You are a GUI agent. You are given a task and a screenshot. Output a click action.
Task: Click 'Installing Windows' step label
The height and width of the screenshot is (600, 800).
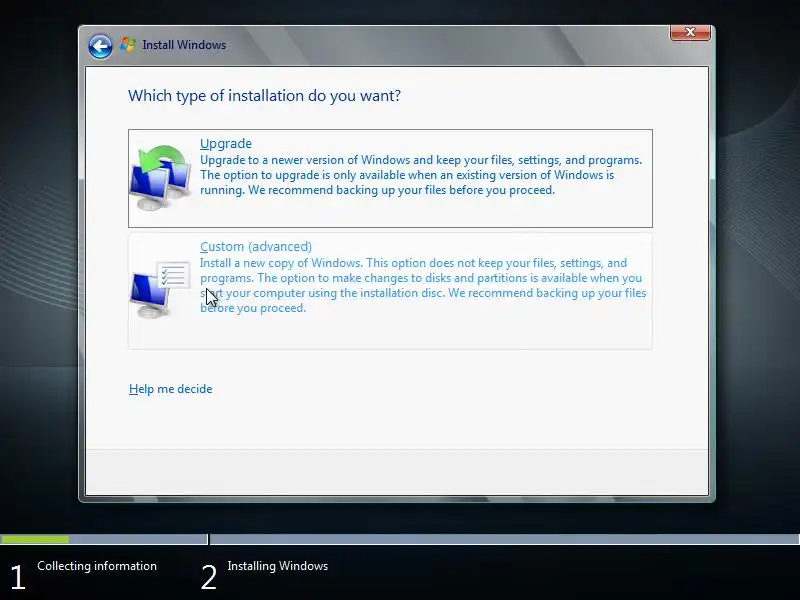tap(278, 566)
